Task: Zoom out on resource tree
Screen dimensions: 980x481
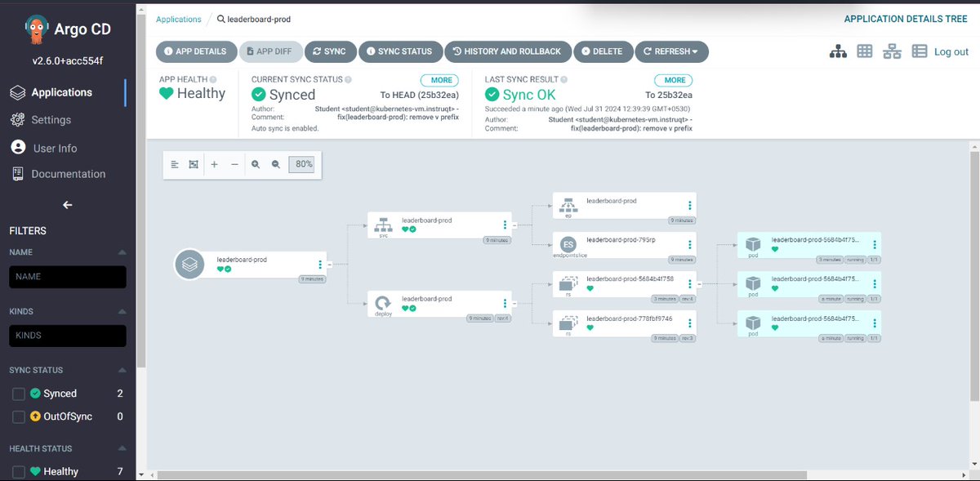Action: point(276,164)
